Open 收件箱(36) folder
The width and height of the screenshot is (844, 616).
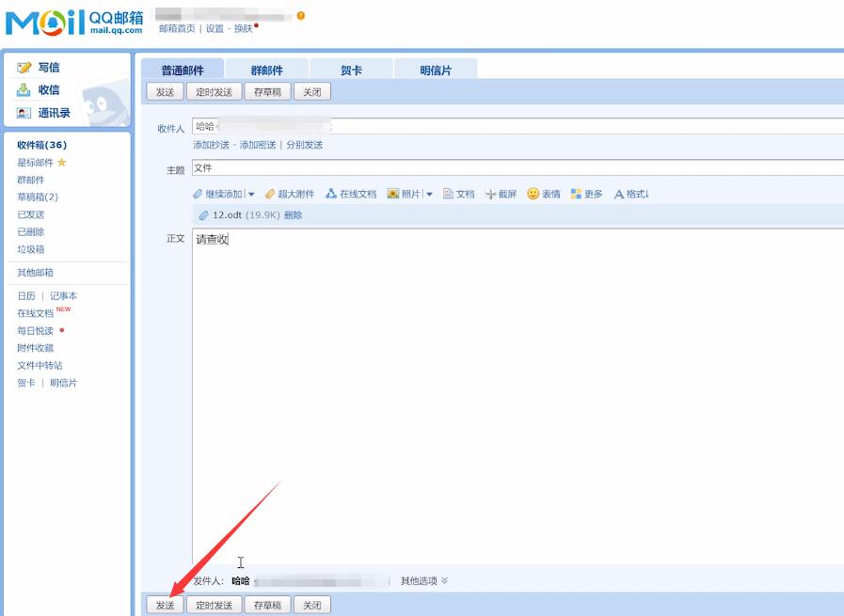point(42,145)
